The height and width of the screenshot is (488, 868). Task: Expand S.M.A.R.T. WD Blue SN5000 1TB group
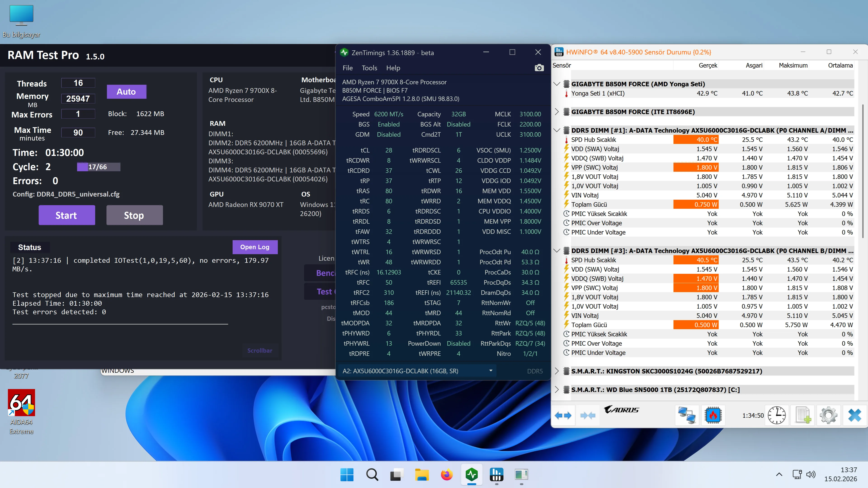click(x=557, y=390)
